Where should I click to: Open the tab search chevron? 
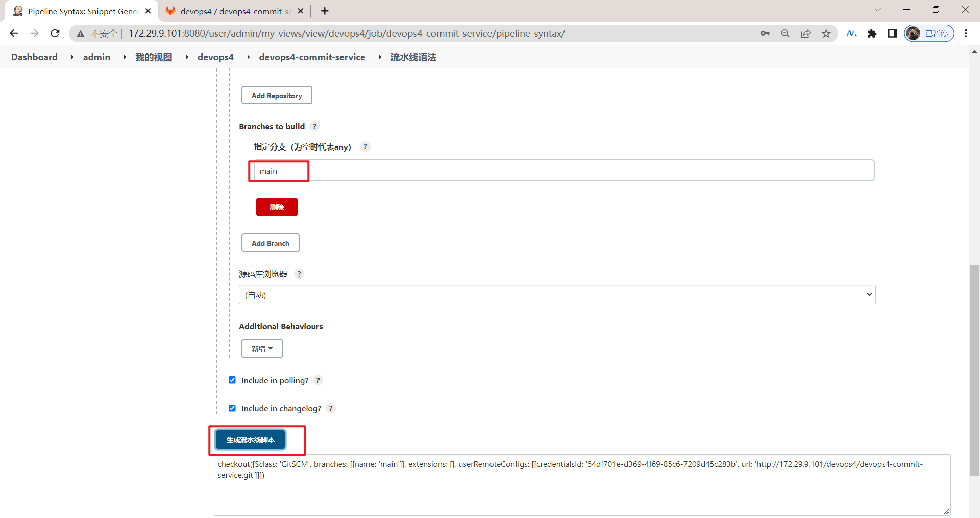point(877,10)
